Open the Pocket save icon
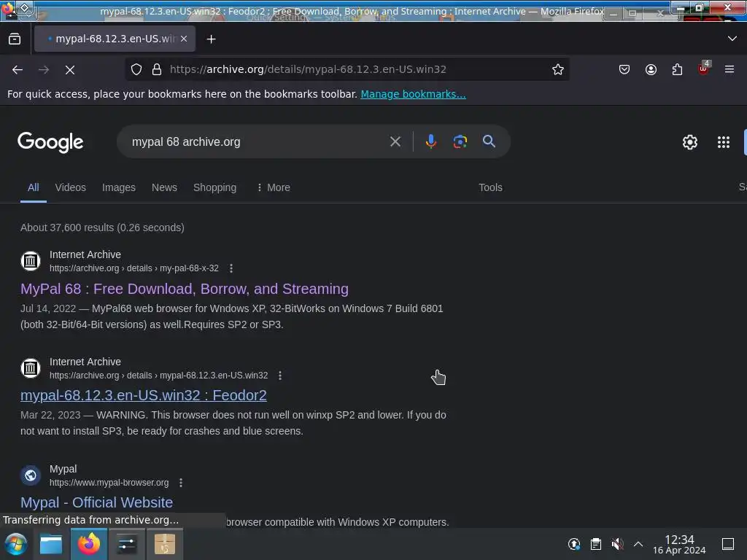This screenshot has height=560, width=747. [624, 69]
